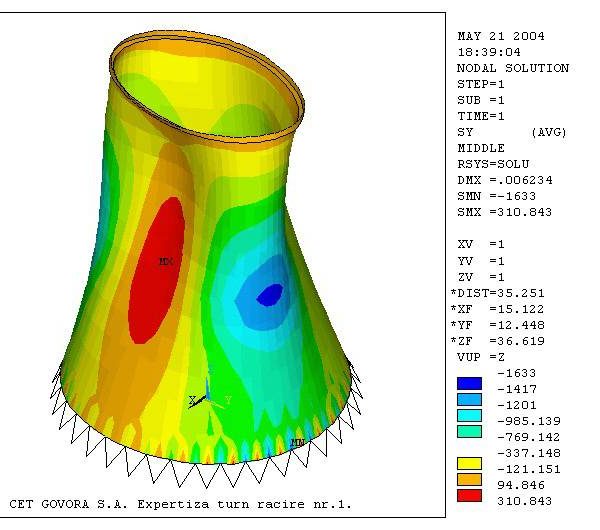This screenshot has width=600, height=530.
Task: Click the SMX =310.843 readout
Action: tap(504, 212)
